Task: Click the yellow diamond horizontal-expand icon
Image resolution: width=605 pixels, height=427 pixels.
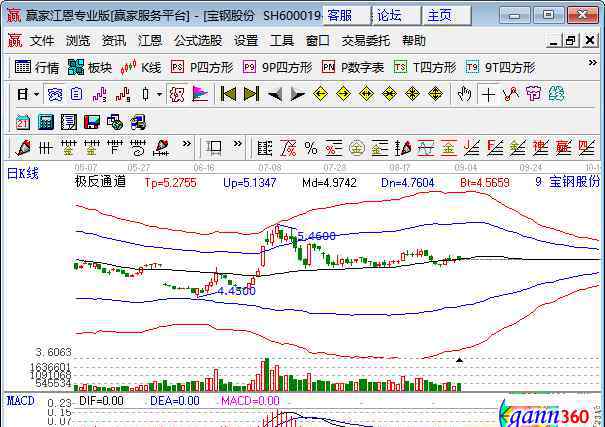Action: click(366, 94)
